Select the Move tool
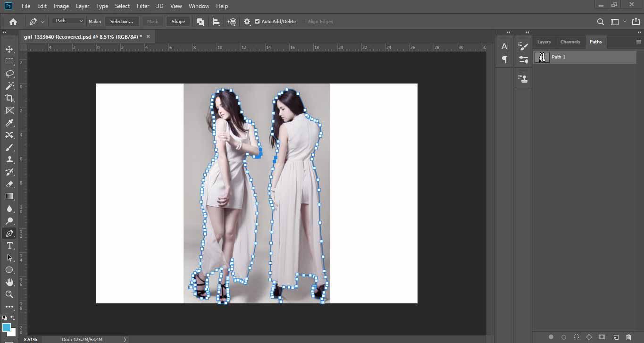Image resolution: width=644 pixels, height=343 pixels. pos(9,49)
